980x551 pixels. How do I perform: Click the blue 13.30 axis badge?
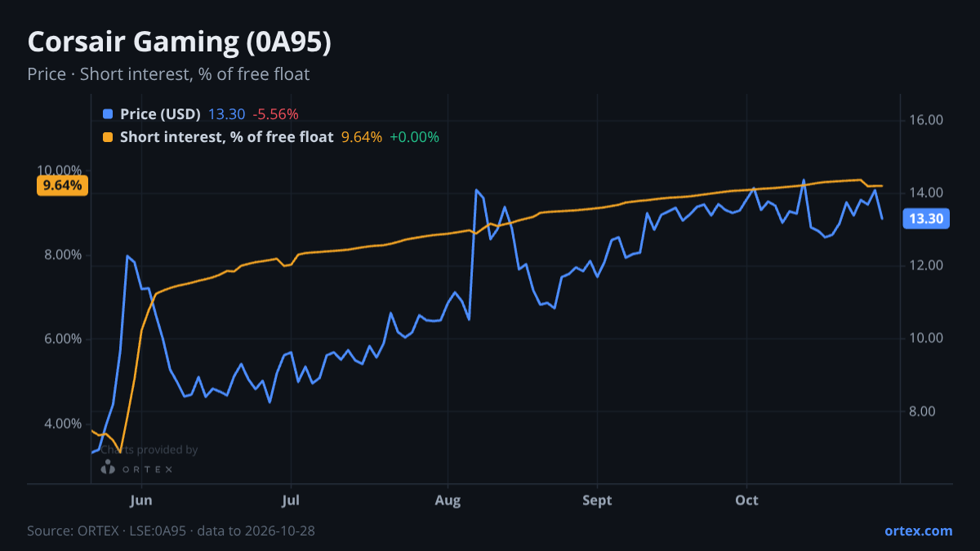tap(926, 219)
